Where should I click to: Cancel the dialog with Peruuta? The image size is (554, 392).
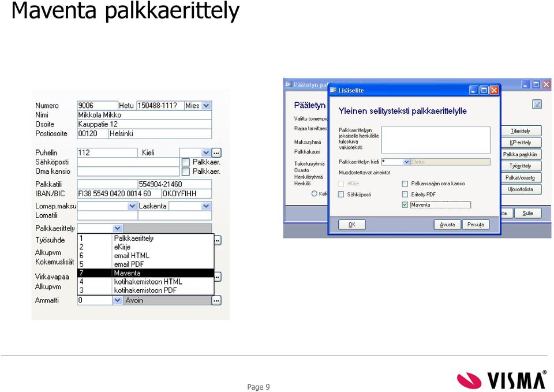pyautogui.click(x=476, y=225)
